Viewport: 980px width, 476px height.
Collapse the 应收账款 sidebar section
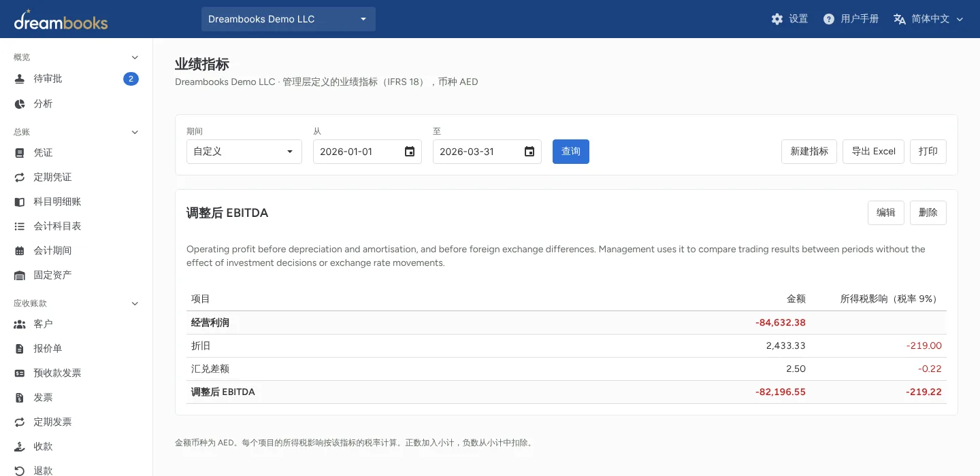135,303
